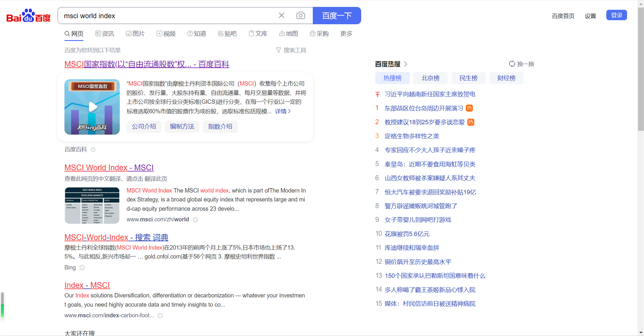The image size is (644, 336).
Task: Expand the dropdown icon next to 百度百科 source
Action: coord(93,150)
